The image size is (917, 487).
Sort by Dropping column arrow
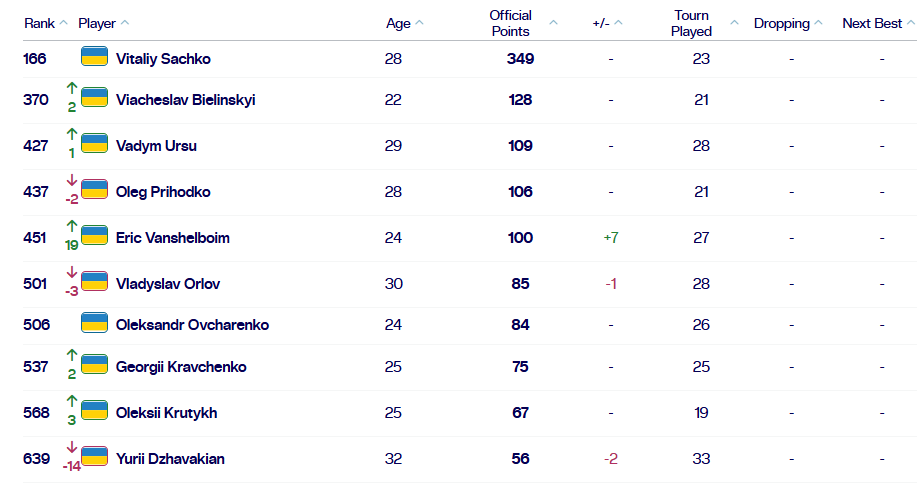pyautogui.click(x=819, y=23)
